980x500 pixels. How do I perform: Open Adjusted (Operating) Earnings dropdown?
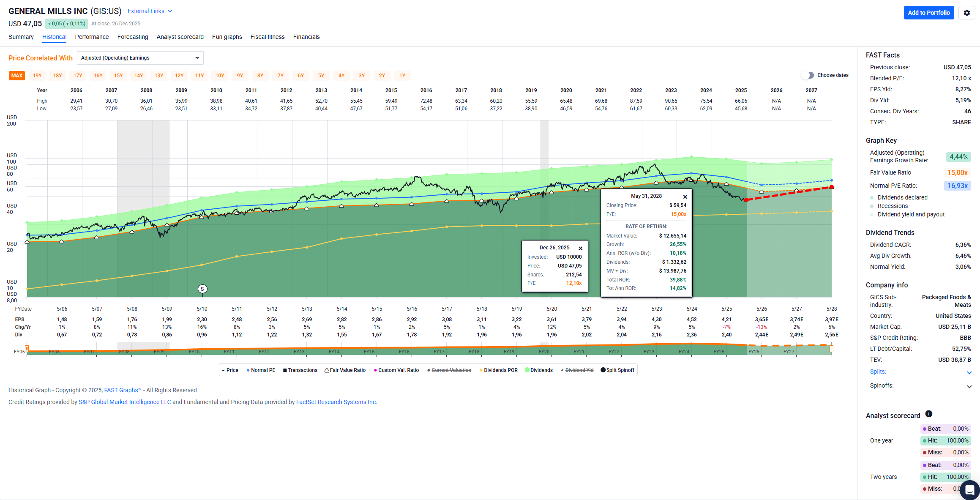click(x=140, y=58)
